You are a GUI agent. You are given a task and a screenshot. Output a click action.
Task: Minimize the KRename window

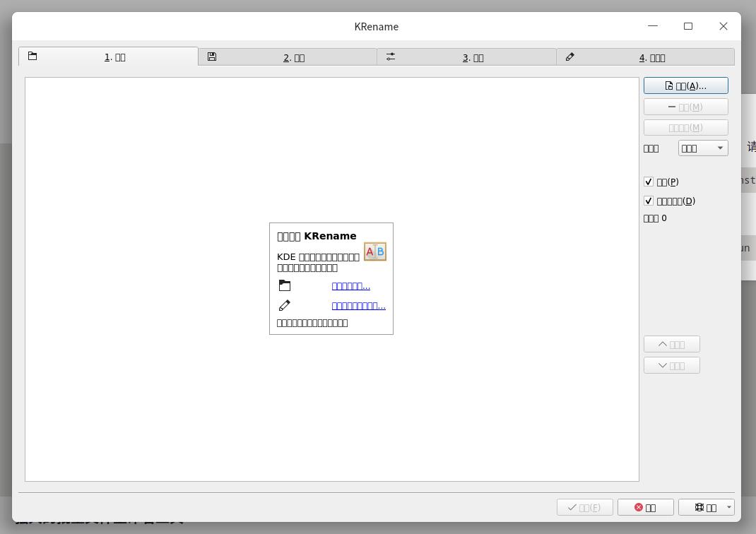pyautogui.click(x=652, y=26)
